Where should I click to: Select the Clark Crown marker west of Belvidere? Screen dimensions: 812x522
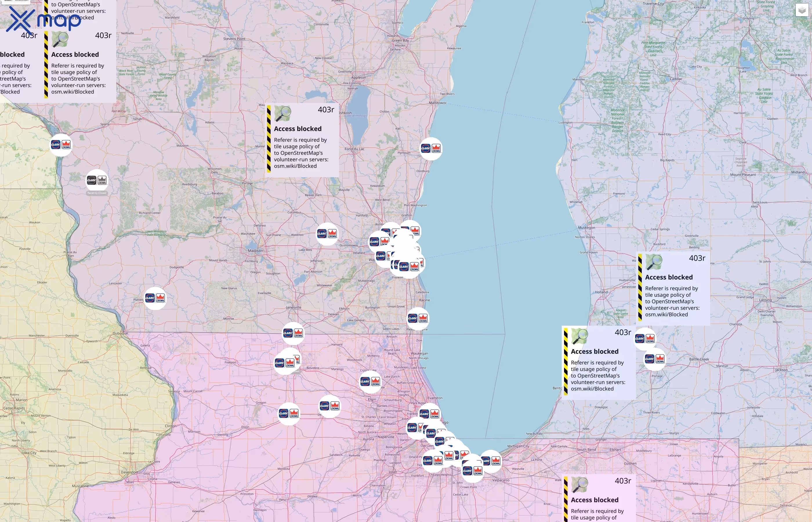point(285,363)
